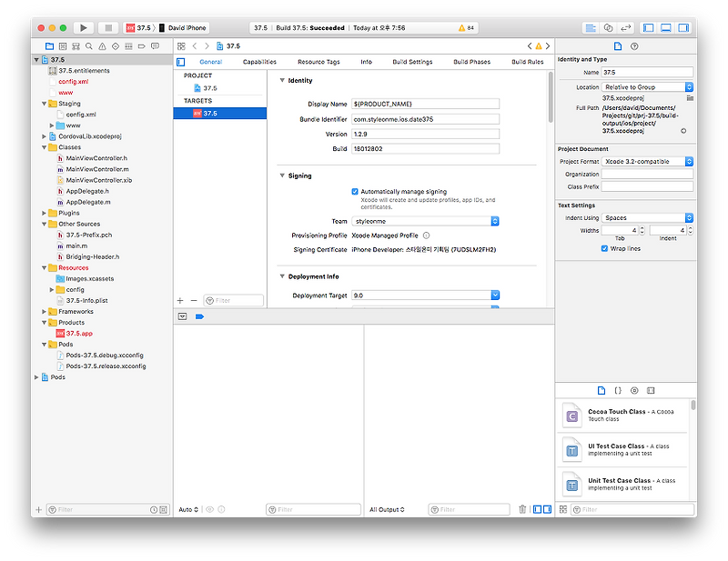Open the Object library
This screenshot has width=728, height=561.
click(x=634, y=390)
